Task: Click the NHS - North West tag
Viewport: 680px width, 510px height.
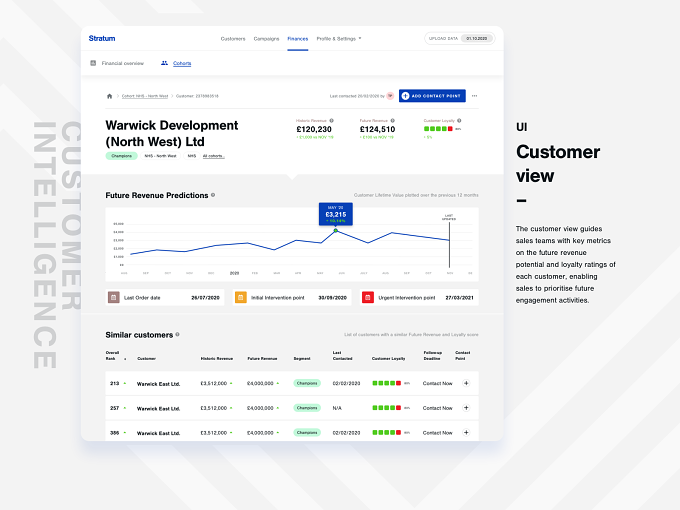Action: coord(160,156)
